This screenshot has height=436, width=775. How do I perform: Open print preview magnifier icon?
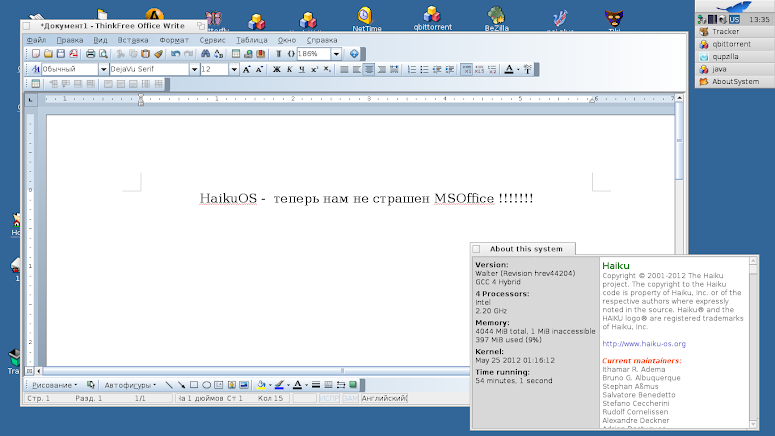pyautogui.click(x=103, y=54)
